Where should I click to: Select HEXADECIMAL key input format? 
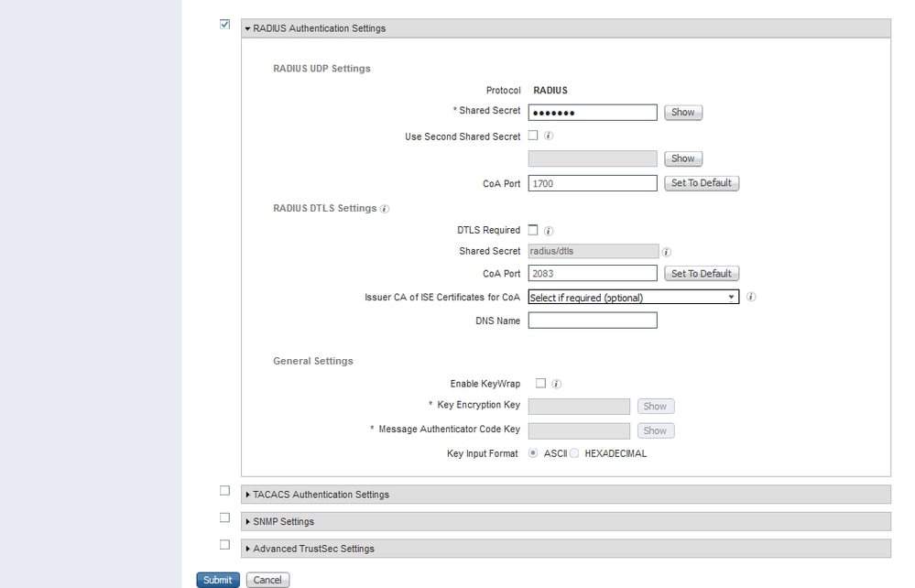[x=574, y=453]
